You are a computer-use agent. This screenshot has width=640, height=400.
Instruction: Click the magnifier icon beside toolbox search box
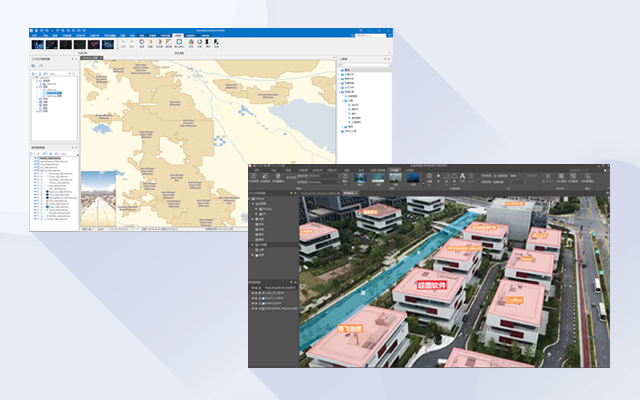390,65
